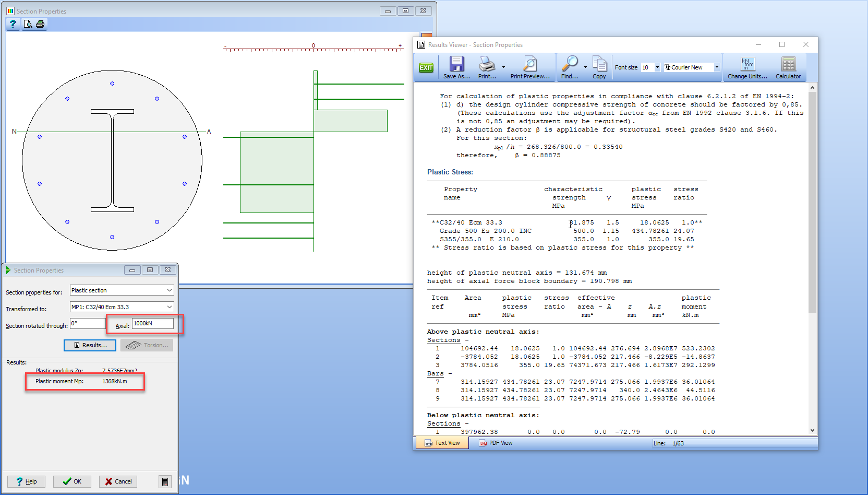Image resolution: width=868 pixels, height=495 pixels.
Task: Click the OK button in the dialog
Action: click(72, 481)
